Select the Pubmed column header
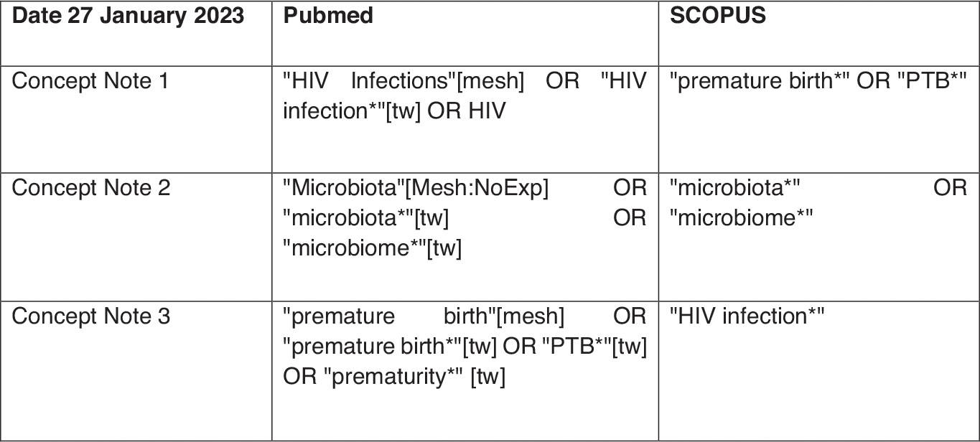 328,16
